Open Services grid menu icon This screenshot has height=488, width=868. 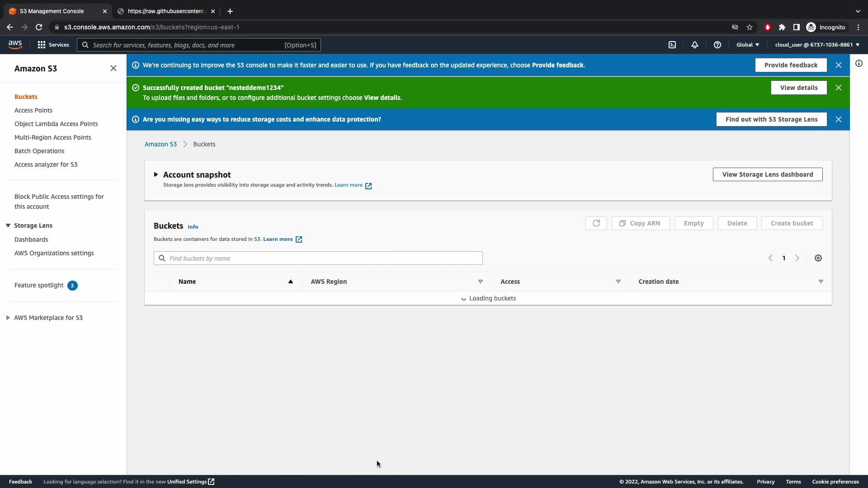point(42,45)
